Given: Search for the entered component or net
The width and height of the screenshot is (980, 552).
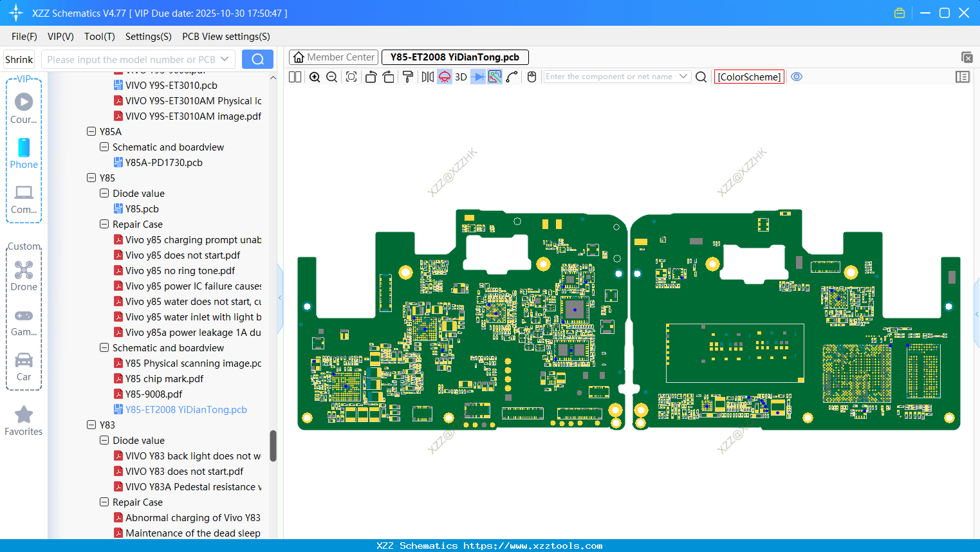Looking at the screenshot, I should 701,77.
